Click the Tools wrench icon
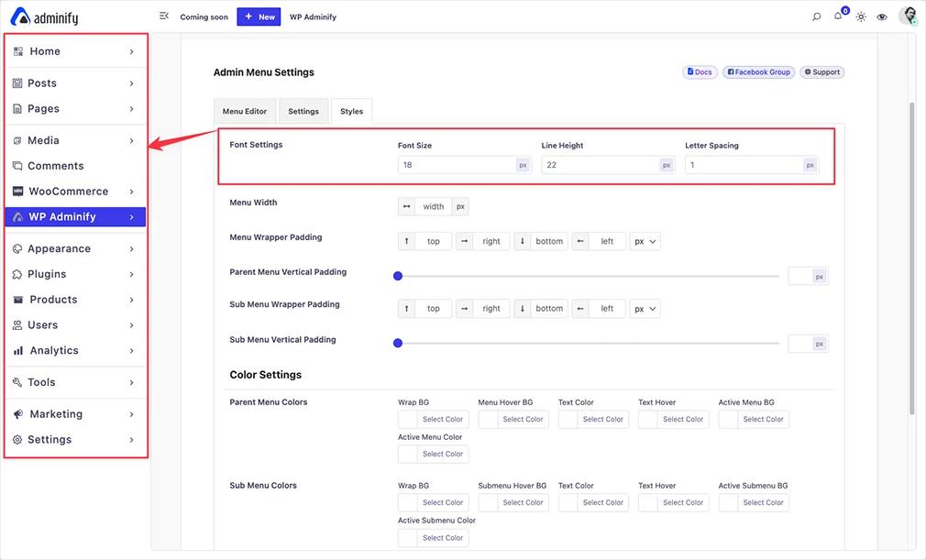Image resolution: width=926 pixels, height=560 pixels. pyautogui.click(x=17, y=382)
